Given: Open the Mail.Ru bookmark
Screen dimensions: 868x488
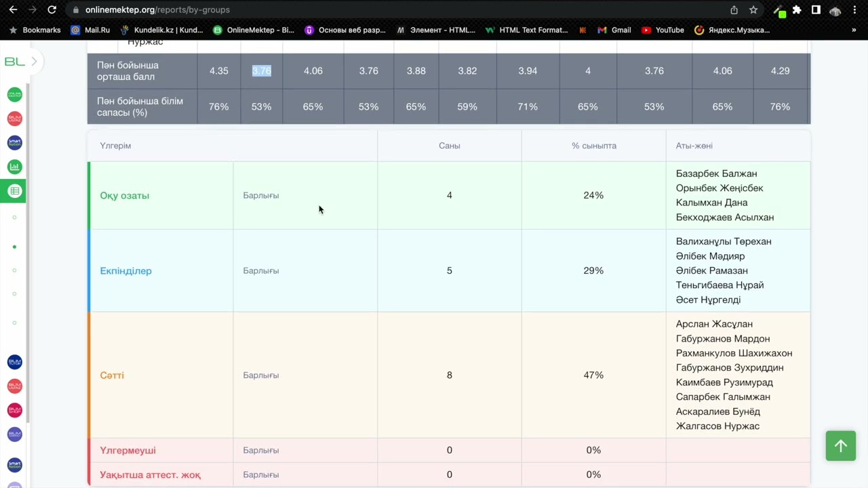Looking at the screenshot, I should [90, 30].
